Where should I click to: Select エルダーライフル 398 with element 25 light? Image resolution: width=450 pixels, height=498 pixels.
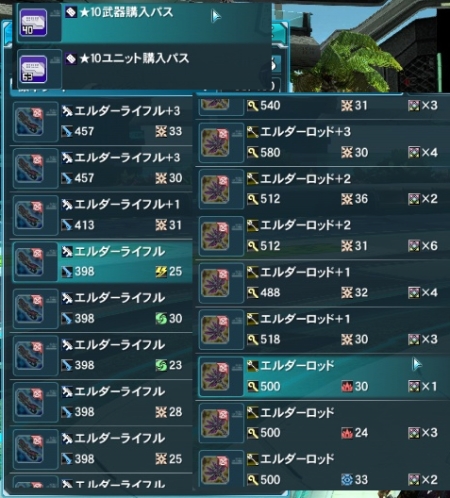(x=101, y=449)
